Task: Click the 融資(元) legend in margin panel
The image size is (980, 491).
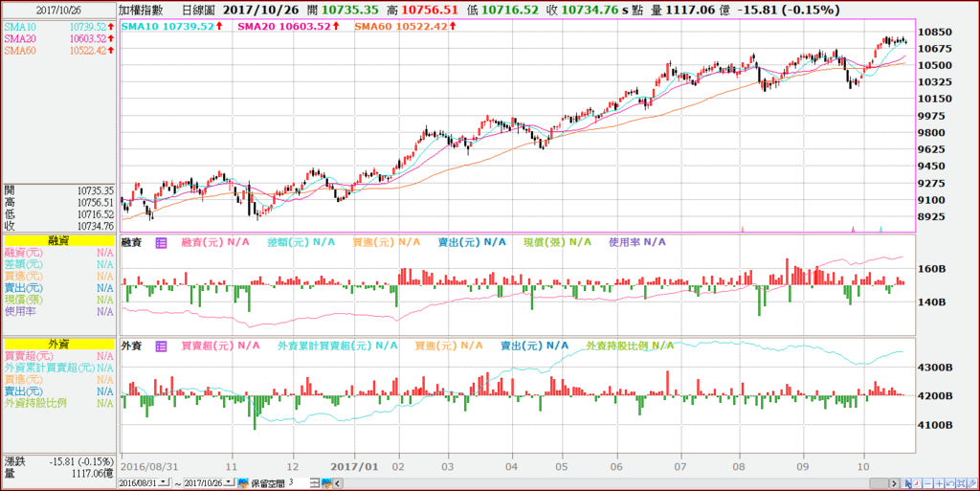Action: click(x=215, y=242)
